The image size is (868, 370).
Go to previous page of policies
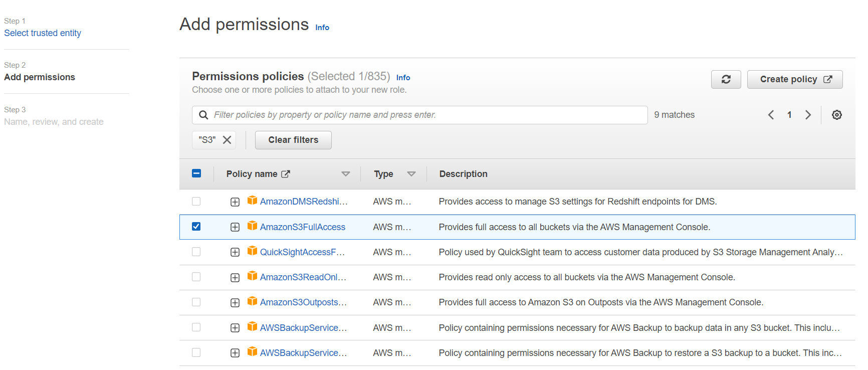pyautogui.click(x=771, y=115)
